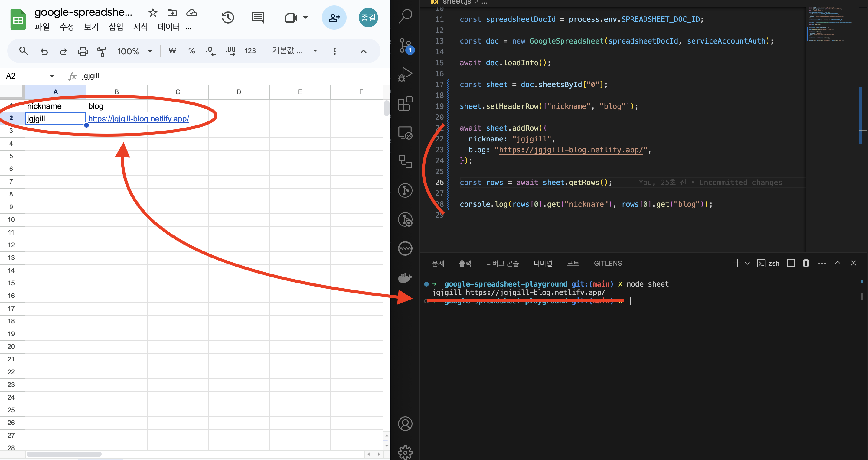Image resolution: width=868 pixels, height=460 pixels.
Task: Open the 데이터 menu
Action: 168,27
